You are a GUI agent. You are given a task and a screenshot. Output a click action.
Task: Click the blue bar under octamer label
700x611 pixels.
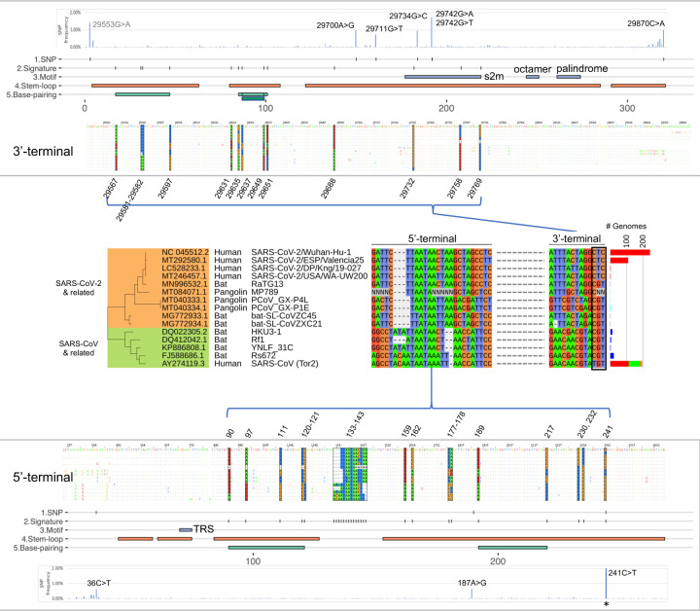click(x=533, y=77)
